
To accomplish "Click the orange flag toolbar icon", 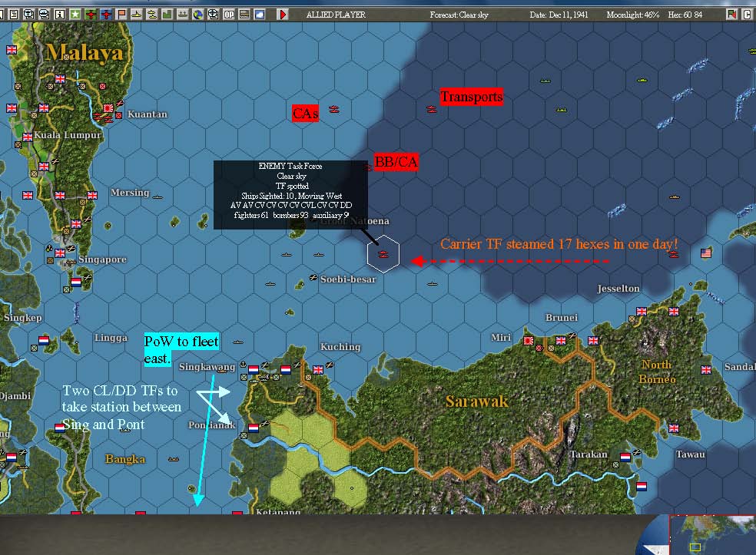I will tap(121, 15).
